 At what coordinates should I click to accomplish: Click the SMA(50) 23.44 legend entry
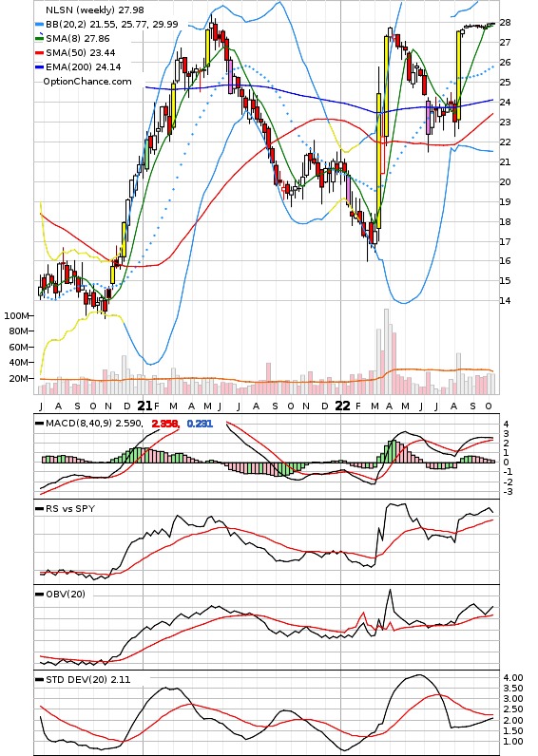point(81,52)
